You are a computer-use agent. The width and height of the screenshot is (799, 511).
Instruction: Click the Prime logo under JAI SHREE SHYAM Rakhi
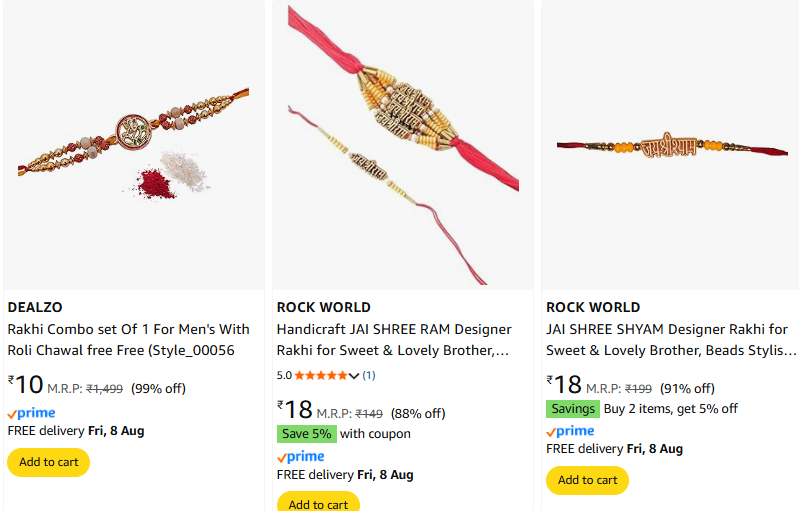click(x=570, y=431)
